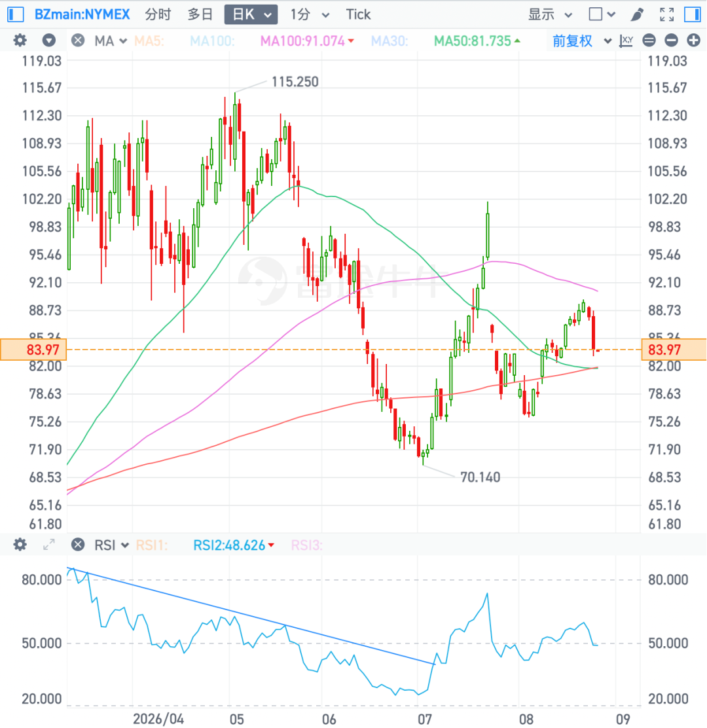Image resolution: width=707 pixels, height=728 pixels.
Task: Click the 09 month axis label
Action: (x=623, y=719)
